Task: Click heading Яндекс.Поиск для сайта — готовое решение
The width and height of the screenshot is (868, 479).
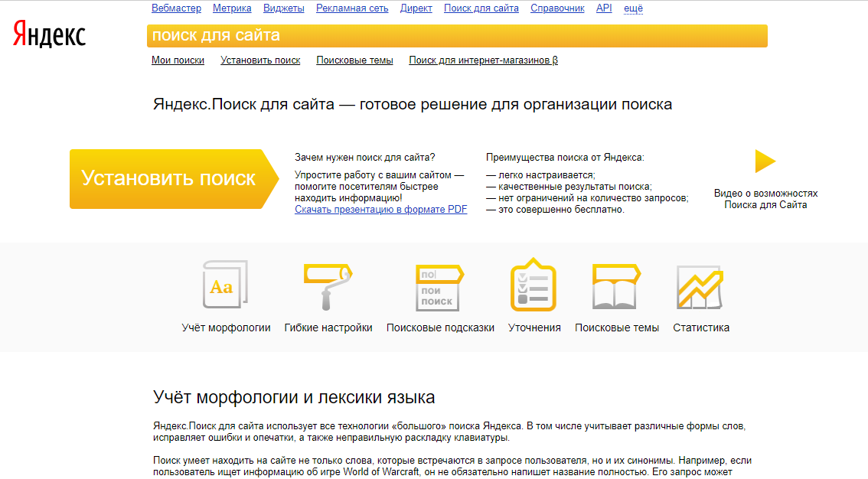Action: click(413, 104)
